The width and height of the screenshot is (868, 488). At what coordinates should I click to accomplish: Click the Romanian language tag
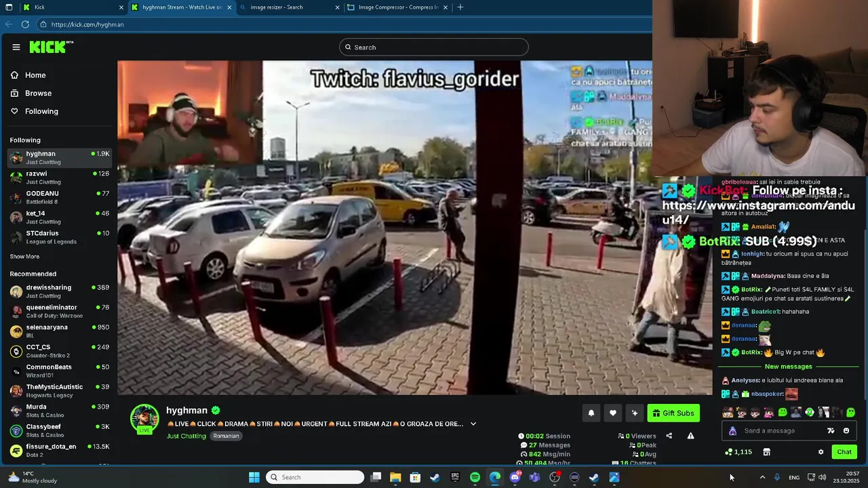[226, 436]
